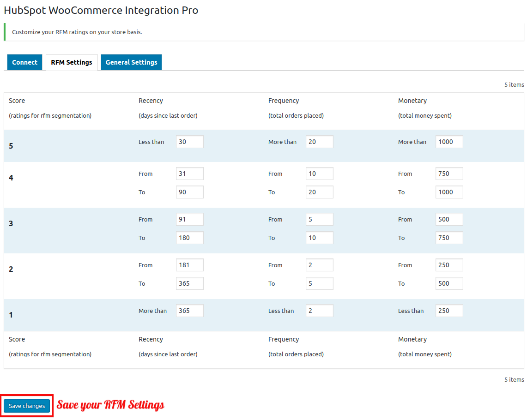527x420 pixels.
Task: Select score 3 Recency To field
Action: click(189, 238)
